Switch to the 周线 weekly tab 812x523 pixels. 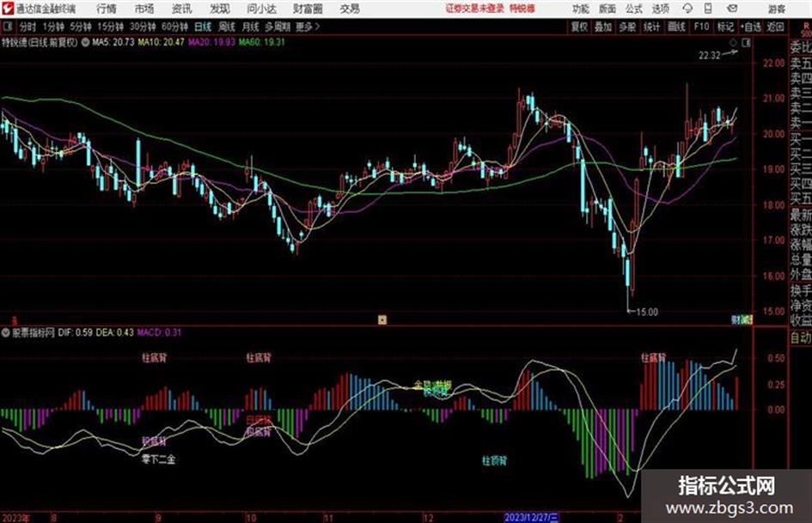(x=227, y=27)
